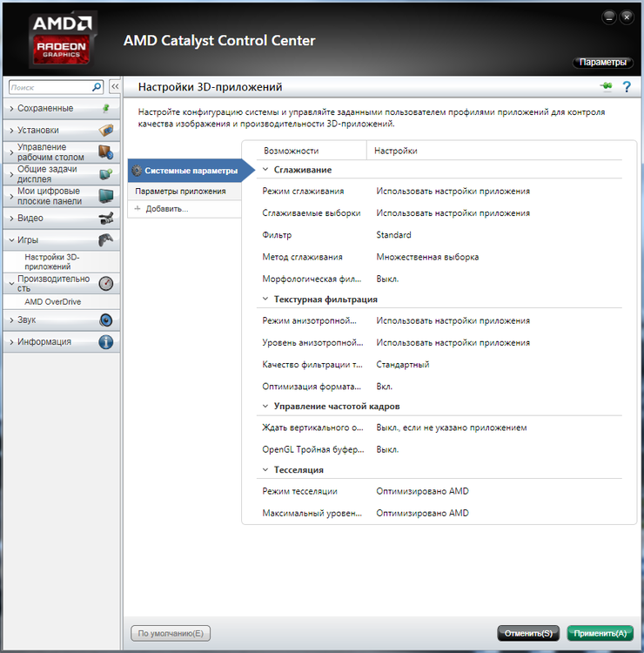Click the Видео camera icon

pyautogui.click(x=105, y=218)
